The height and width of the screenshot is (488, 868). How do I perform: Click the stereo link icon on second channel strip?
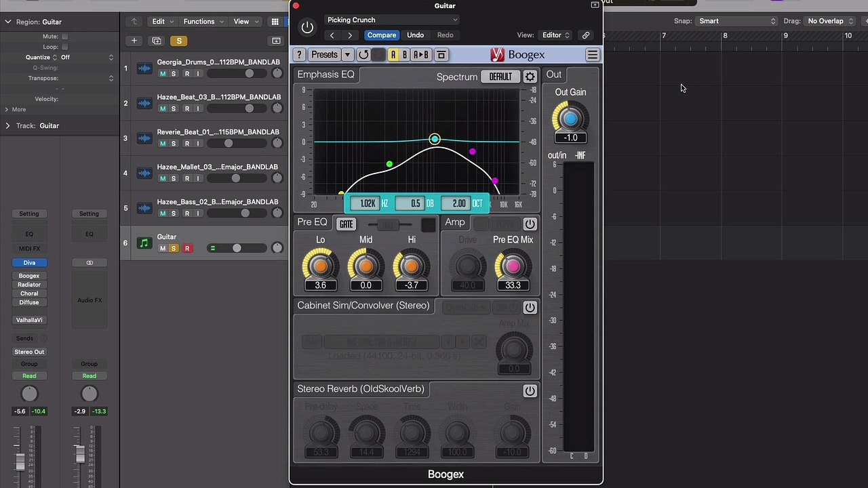click(89, 262)
